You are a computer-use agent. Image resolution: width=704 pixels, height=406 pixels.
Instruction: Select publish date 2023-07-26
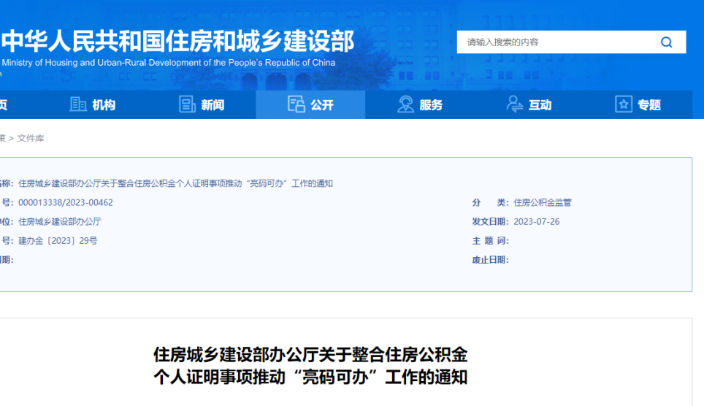pyautogui.click(x=537, y=221)
